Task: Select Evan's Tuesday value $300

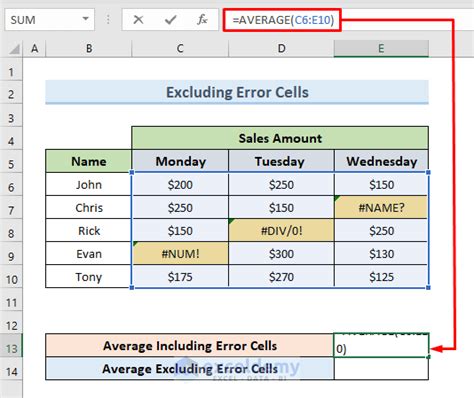Action: 281,254
